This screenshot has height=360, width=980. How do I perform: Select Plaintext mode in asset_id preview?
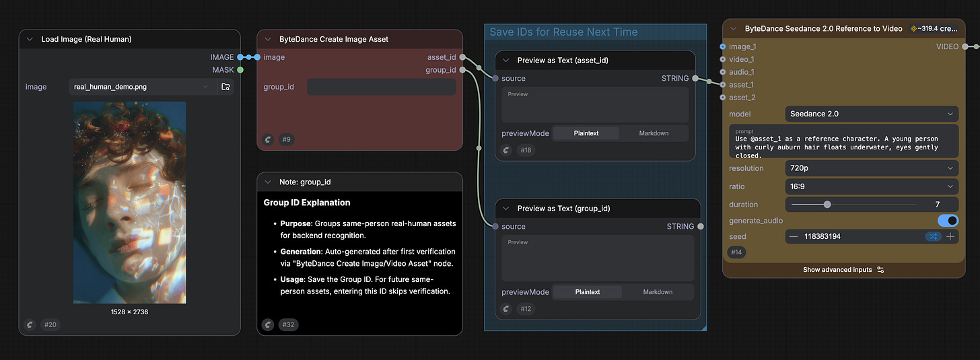(x=586, y=133)
